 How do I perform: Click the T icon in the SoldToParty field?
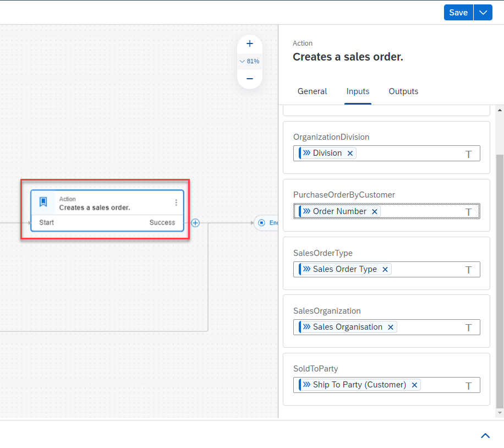469,386
